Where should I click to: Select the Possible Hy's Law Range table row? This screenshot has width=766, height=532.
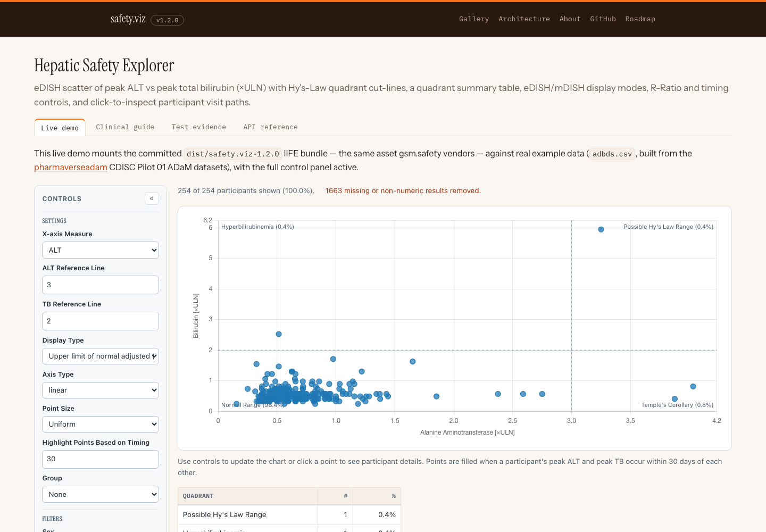(289, 514)
